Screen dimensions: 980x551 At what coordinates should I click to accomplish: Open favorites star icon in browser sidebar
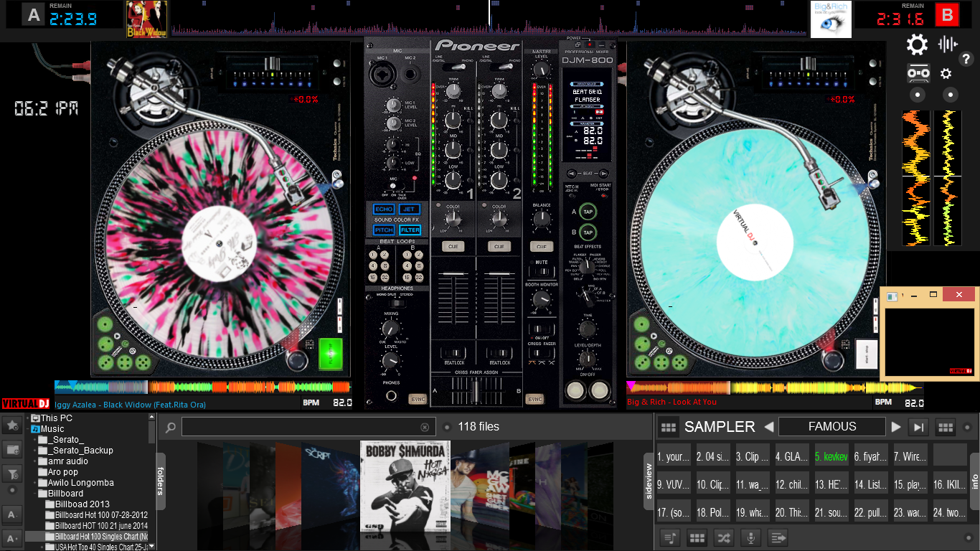pyautogui.click(x=12, y=425)
